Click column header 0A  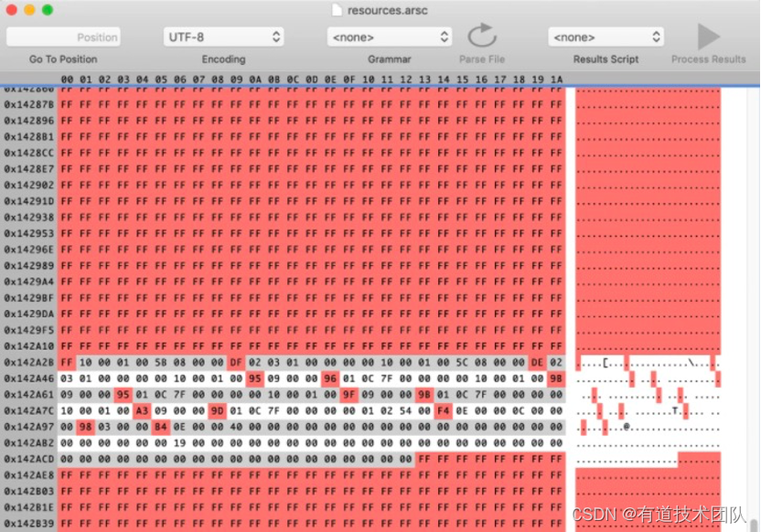255,79
